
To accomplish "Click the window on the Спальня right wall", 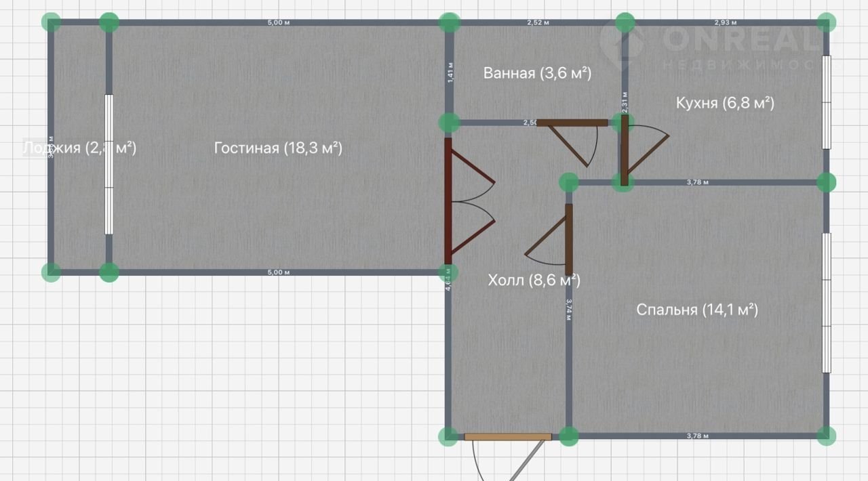I will 826,303.
